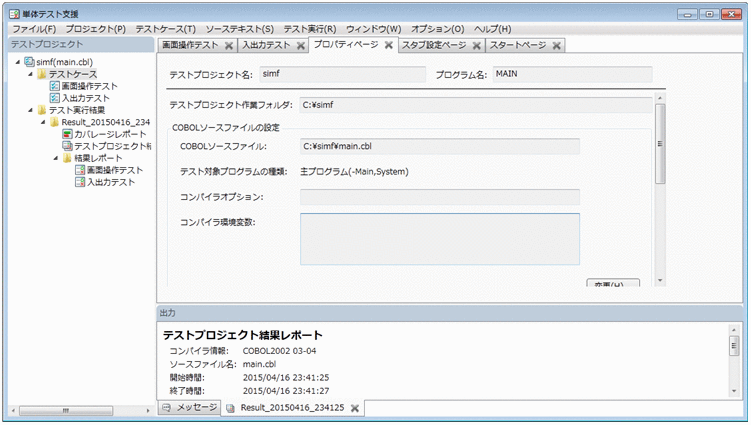Click the properties page scroll up arrow
The height and width of the screenshot is (425, 751).
point(660,98)
